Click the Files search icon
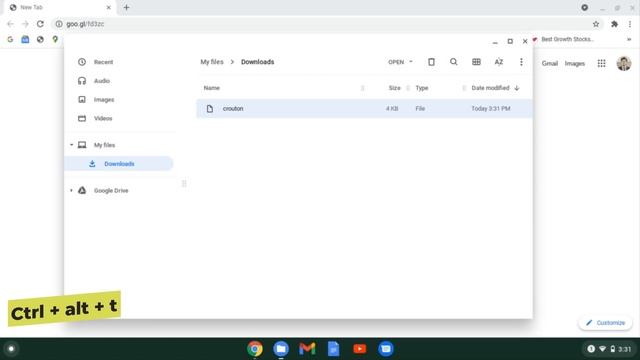Image resolution: width=640 pixels, height=360 pixels. click(x=453, y=62)
